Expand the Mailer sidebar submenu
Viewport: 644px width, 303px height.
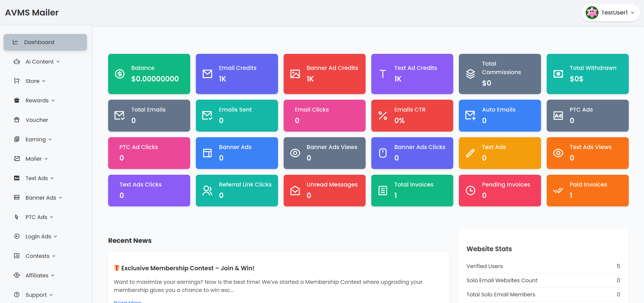click(34, 159)
